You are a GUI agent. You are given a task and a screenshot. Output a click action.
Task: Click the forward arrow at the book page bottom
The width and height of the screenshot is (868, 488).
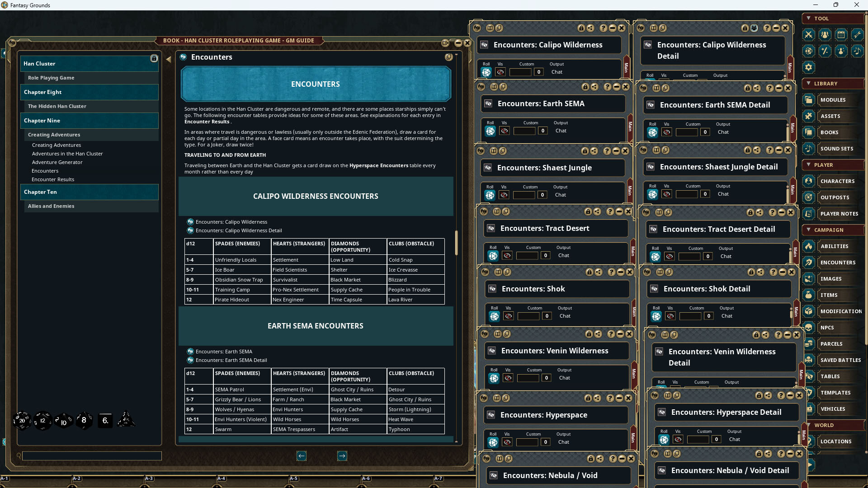tap(342, 456)
